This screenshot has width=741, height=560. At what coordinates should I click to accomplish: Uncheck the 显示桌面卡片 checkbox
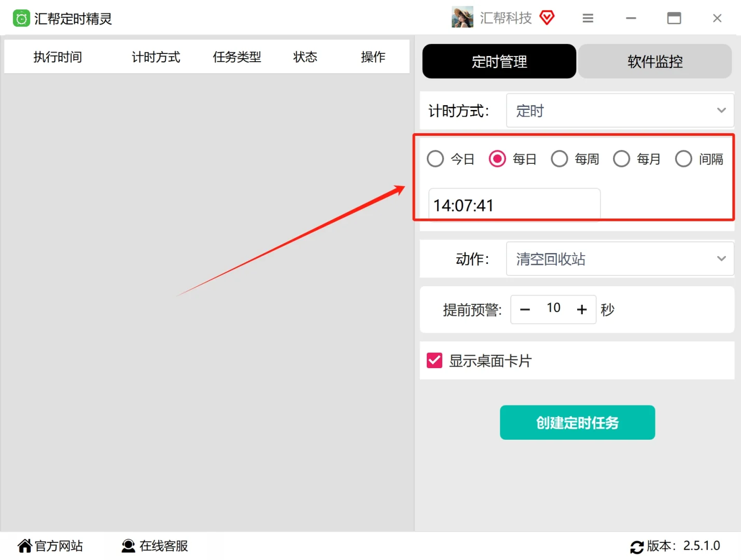coord(434,360)
